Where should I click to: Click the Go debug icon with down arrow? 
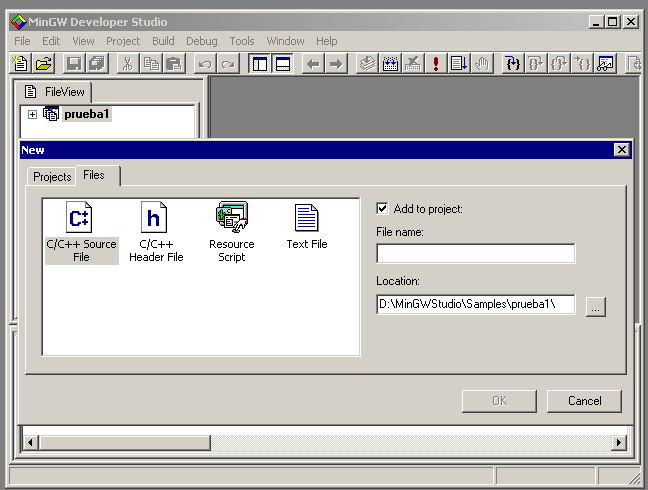pyautogui.click(x=459, y=64)
